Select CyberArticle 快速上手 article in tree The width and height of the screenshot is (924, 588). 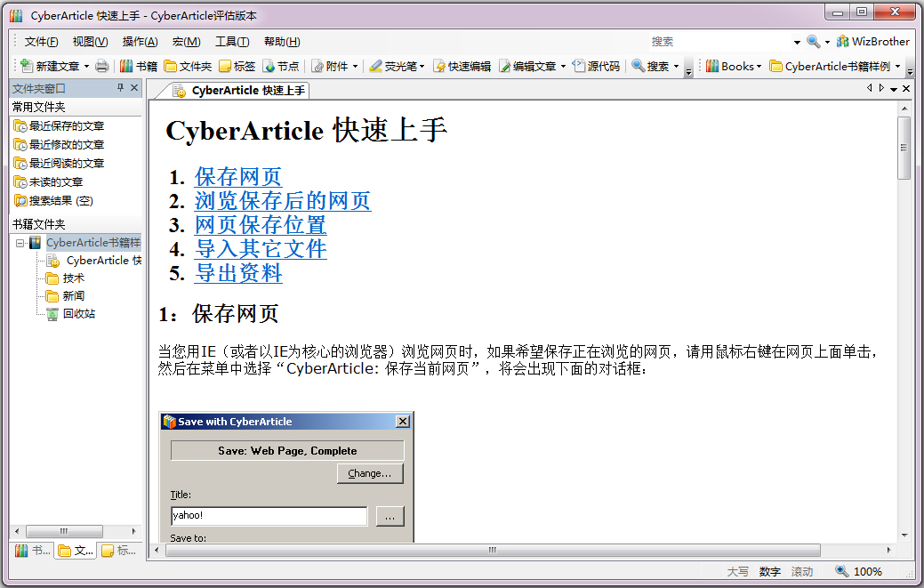[x=94, y=261]
